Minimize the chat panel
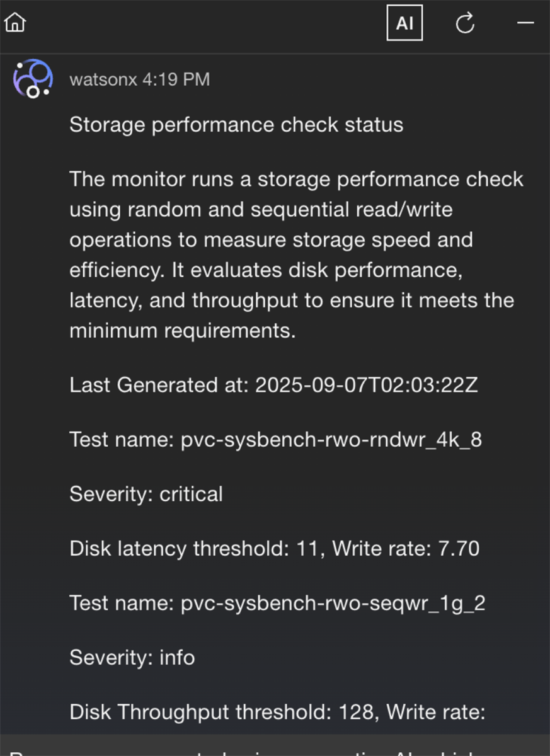Screen dimensions: 550x756 tap(525, 23)
